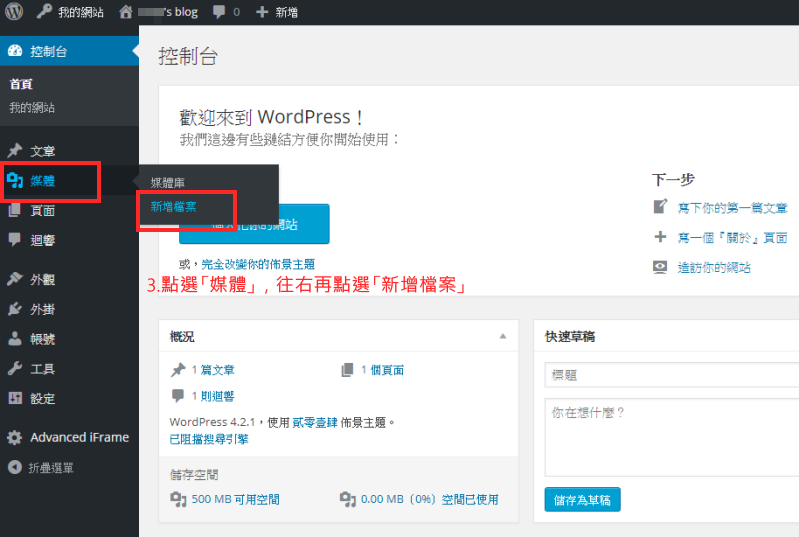Select 首頁 under 控制台 sidebar
The image size is (799, 537).
pyautogui.click(x=21, y=84)
